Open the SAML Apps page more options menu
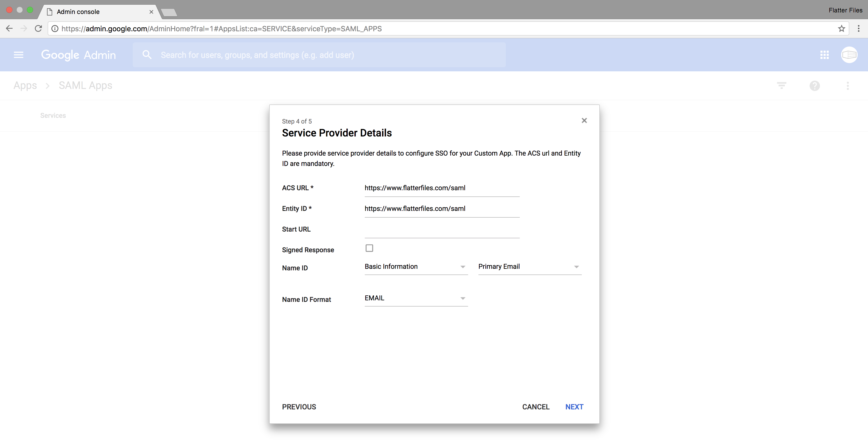868x443 pixels. [x=847, y=86]
